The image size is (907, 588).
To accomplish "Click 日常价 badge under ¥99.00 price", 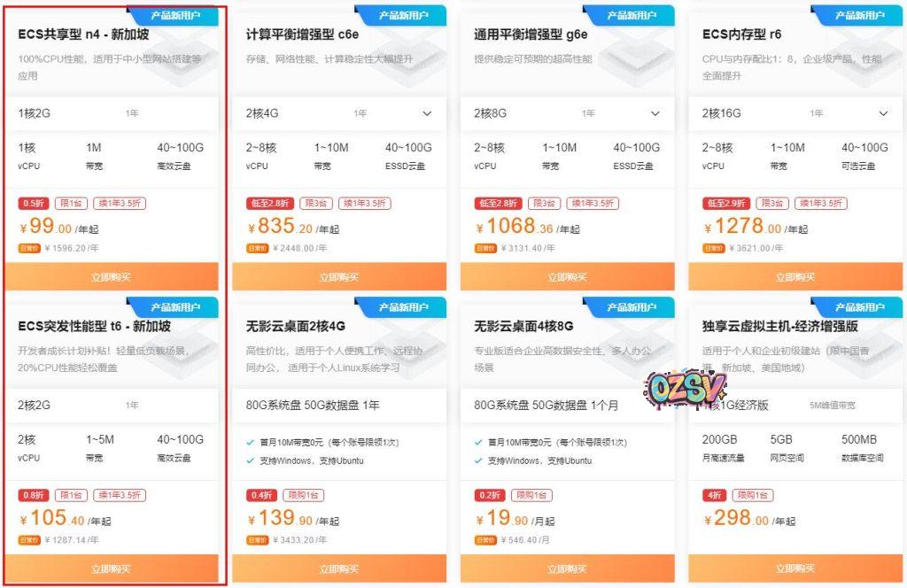I will point(29,248).
